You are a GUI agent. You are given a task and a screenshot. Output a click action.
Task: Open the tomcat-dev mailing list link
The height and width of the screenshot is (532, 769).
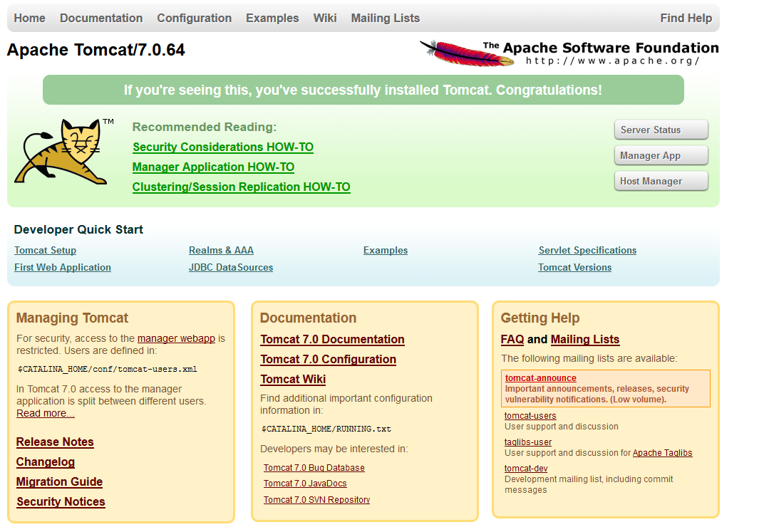tap(526, 469)
